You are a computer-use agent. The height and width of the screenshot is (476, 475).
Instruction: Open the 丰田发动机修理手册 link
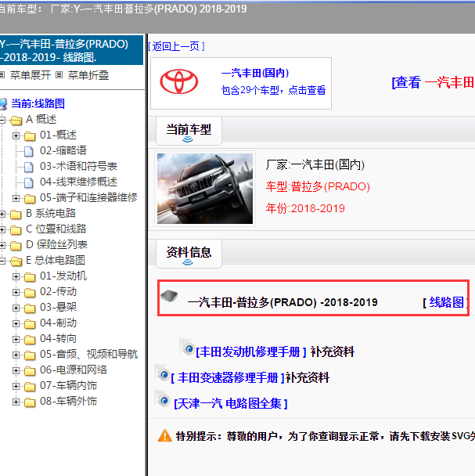point(250,352)
